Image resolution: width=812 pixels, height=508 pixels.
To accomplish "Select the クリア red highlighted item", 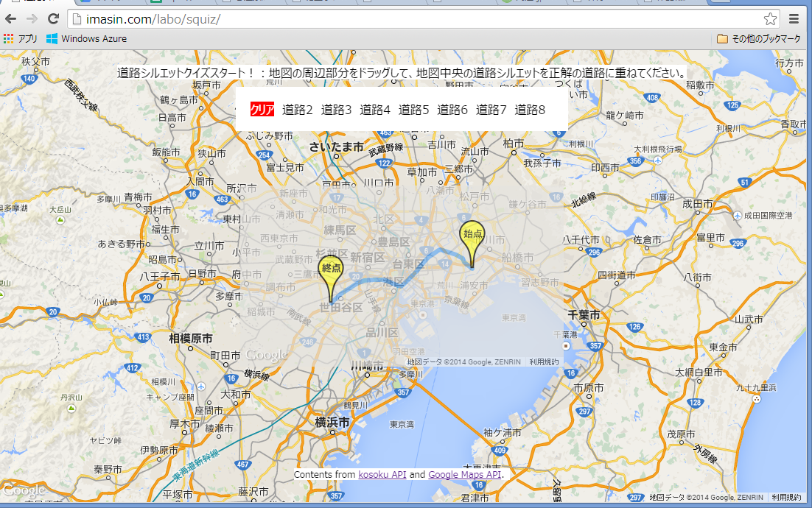I will (x=262, y=110).
